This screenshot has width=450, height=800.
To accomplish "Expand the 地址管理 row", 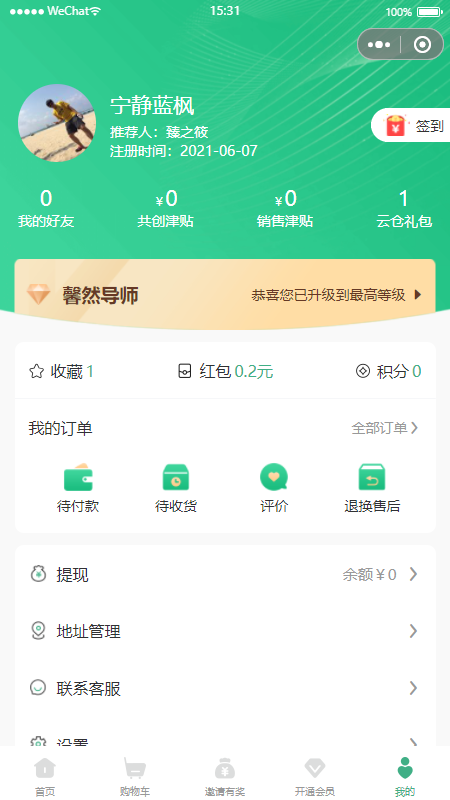I will coord(225,632).
